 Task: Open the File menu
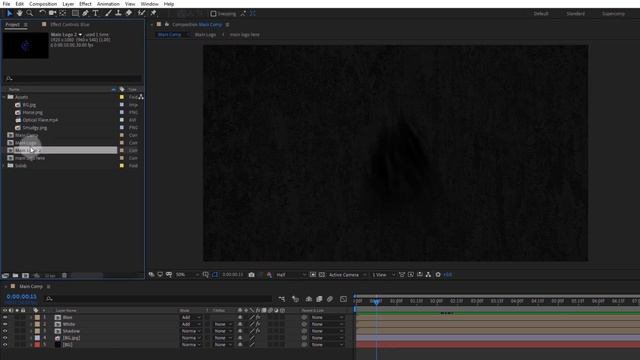pos(6,4)
